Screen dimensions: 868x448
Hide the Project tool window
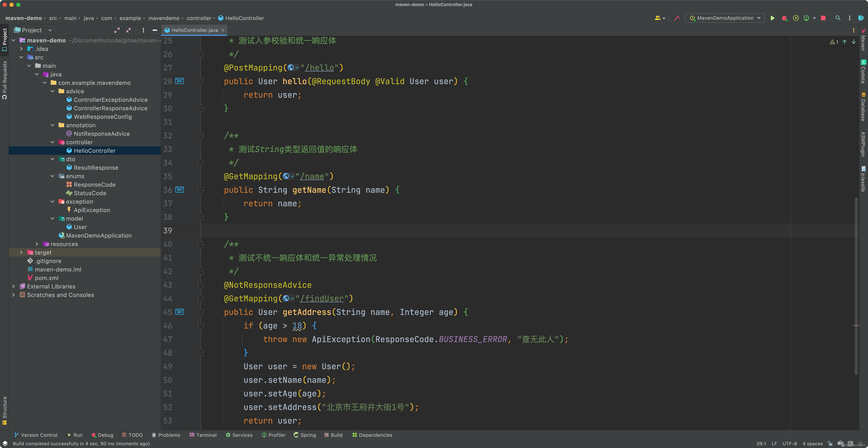tap(155, 30)
